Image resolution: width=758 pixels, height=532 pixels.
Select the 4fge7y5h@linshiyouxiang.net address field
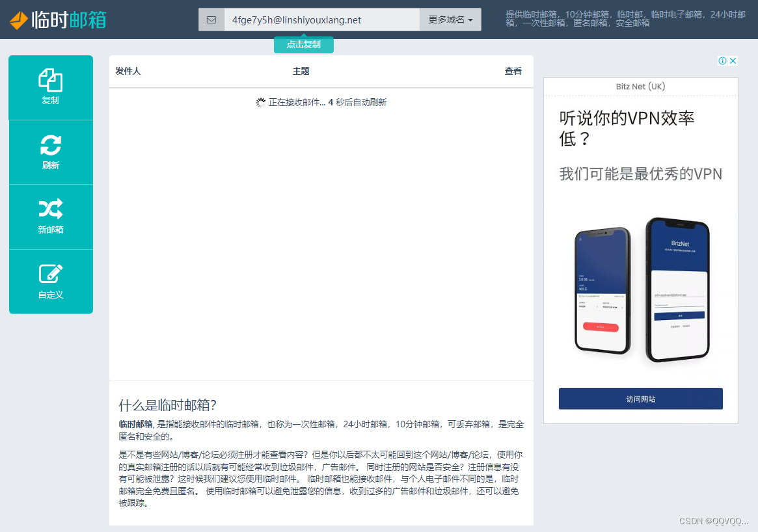click(321, 20)
